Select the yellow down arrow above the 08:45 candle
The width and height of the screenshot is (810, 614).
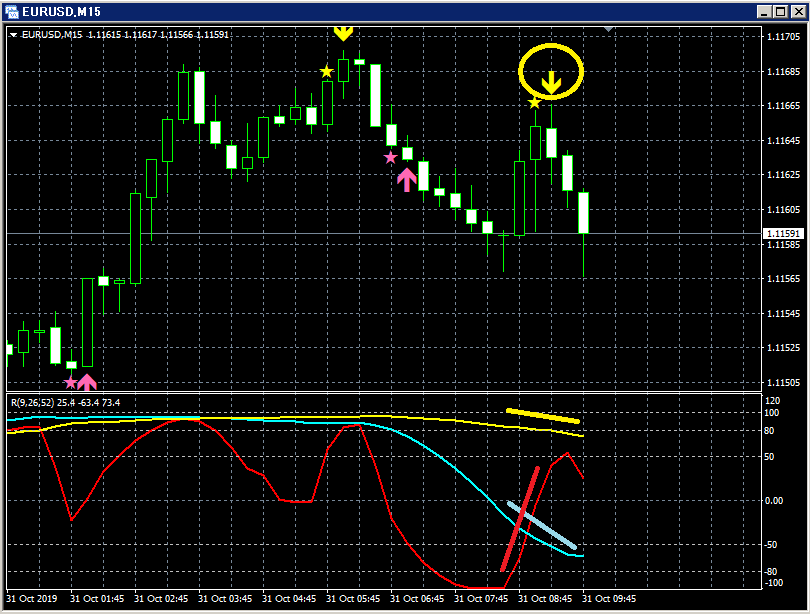(x=551, y=83)
